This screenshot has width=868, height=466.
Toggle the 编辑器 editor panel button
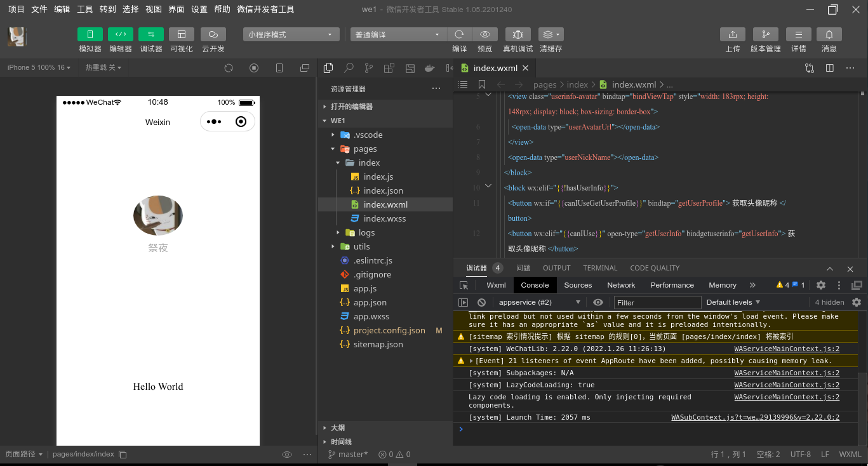pyautogui.click(x=121, y=34)
